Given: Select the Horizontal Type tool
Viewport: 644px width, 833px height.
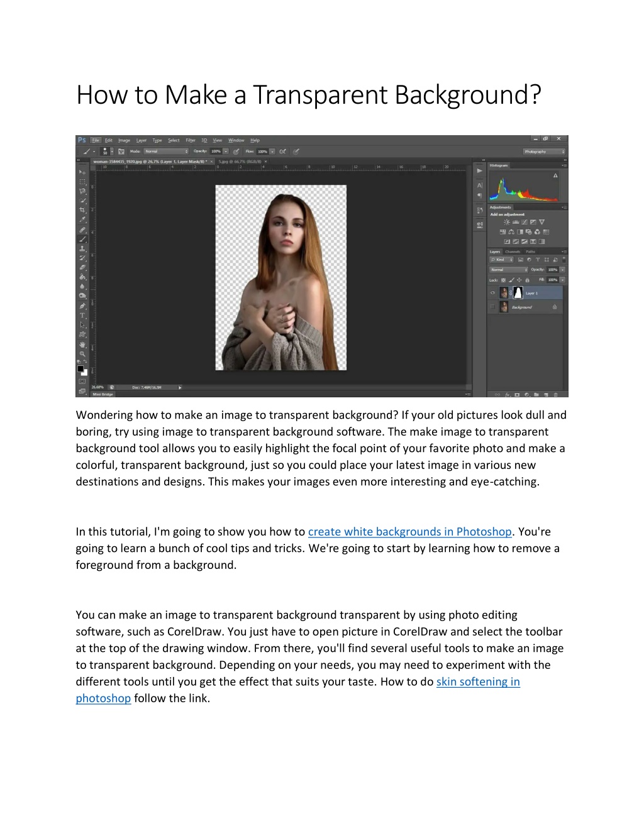Looking at the screenshot, I should [x=82, y=315].
